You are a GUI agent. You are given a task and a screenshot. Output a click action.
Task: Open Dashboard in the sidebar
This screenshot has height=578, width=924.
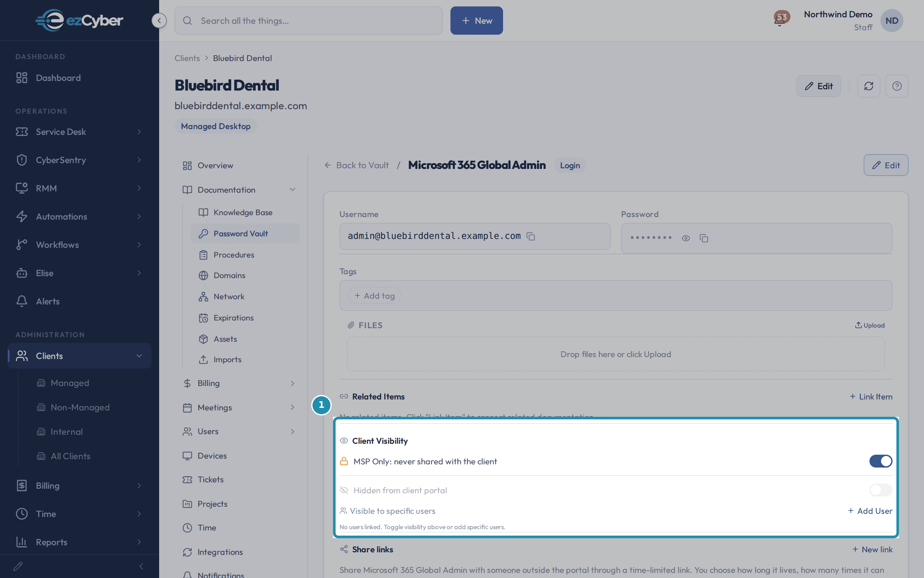pos(80,78)
